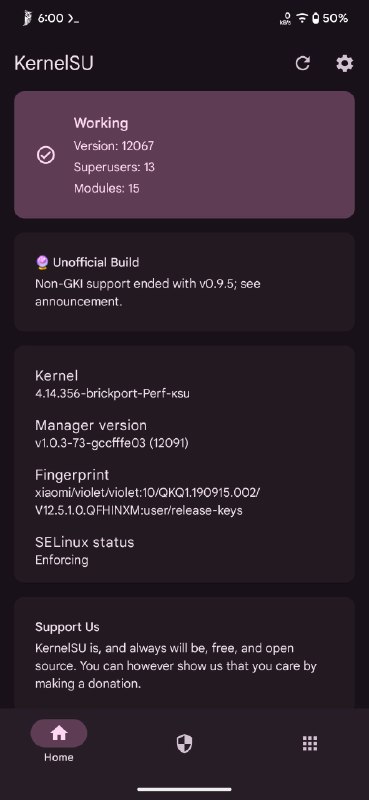Viewport: 369px width, 800px height.
Task: Tap the Superusers: 13 line
Action: [114, 167]
